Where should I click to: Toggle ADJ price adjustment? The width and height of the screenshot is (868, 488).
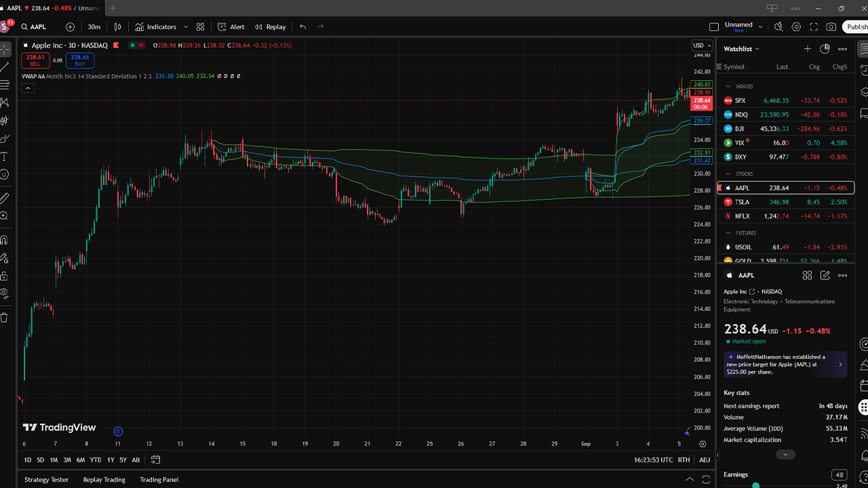click(x=705, y=460)
